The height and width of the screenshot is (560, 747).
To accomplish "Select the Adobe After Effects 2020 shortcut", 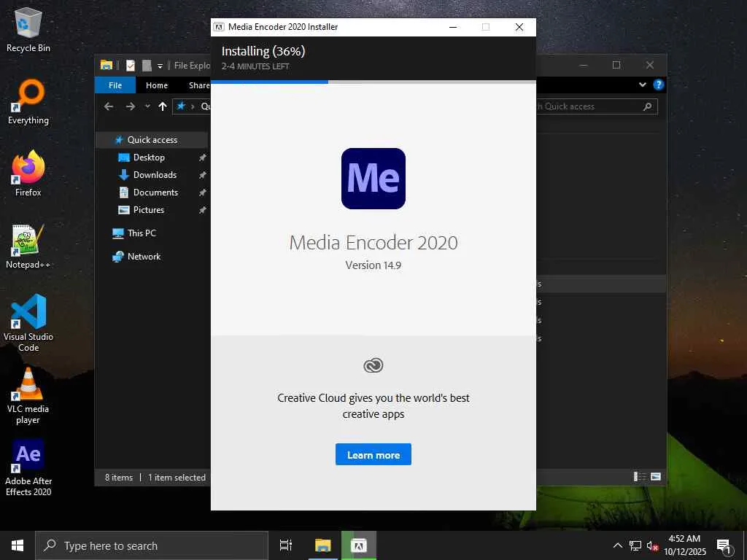I will pyautogui.click(x=28, y=467).
